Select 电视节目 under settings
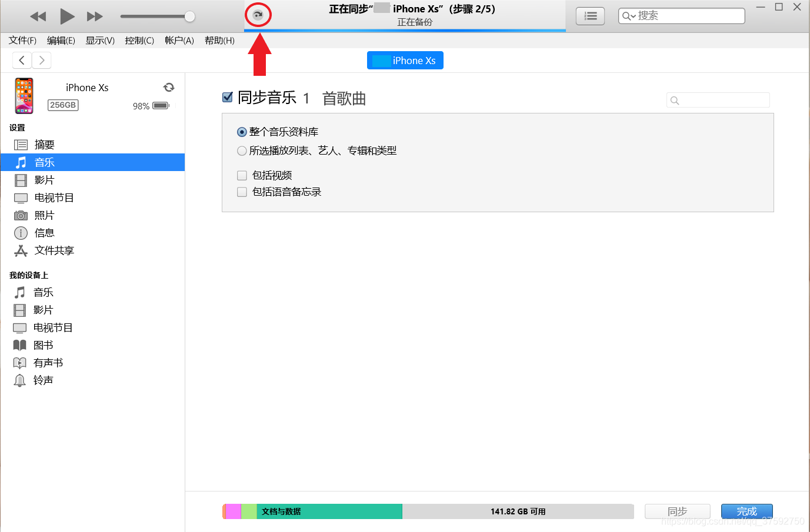The height and width of the screenshot is (532, 810). point(93,198)
